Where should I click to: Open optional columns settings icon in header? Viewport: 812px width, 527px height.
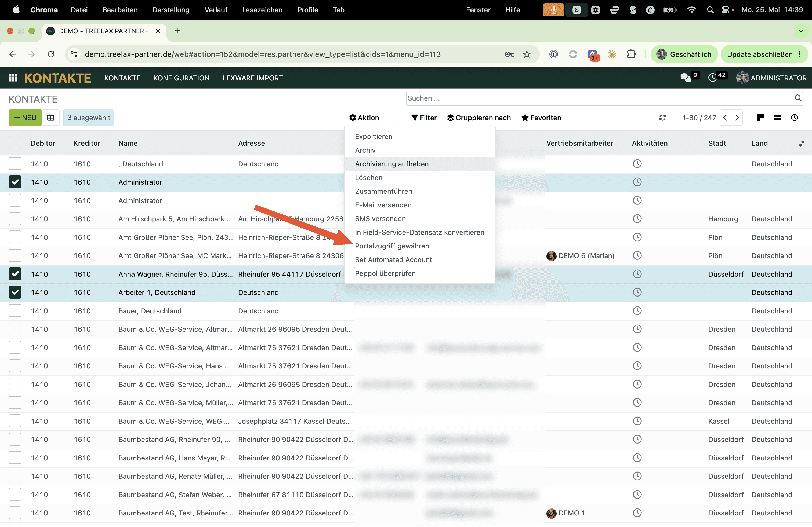[x=801, y=144]
